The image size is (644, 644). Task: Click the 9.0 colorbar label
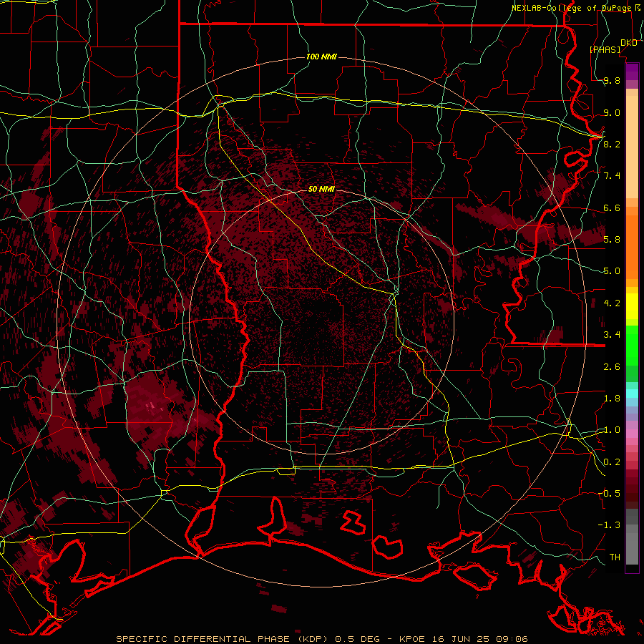612,112
